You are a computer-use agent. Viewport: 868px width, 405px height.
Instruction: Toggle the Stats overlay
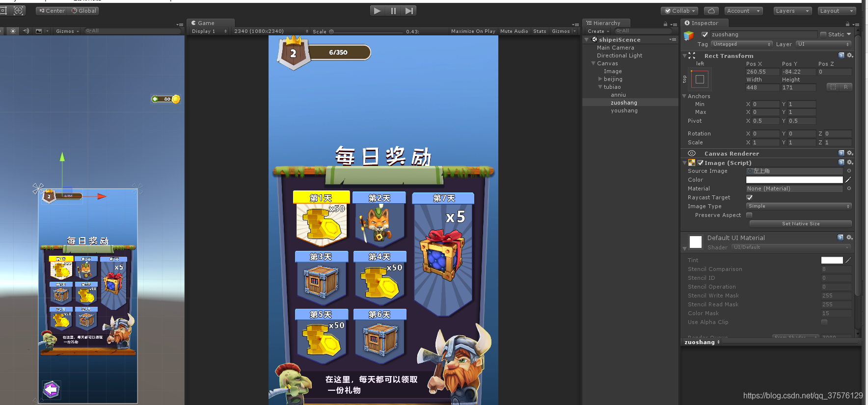(540, 31)
